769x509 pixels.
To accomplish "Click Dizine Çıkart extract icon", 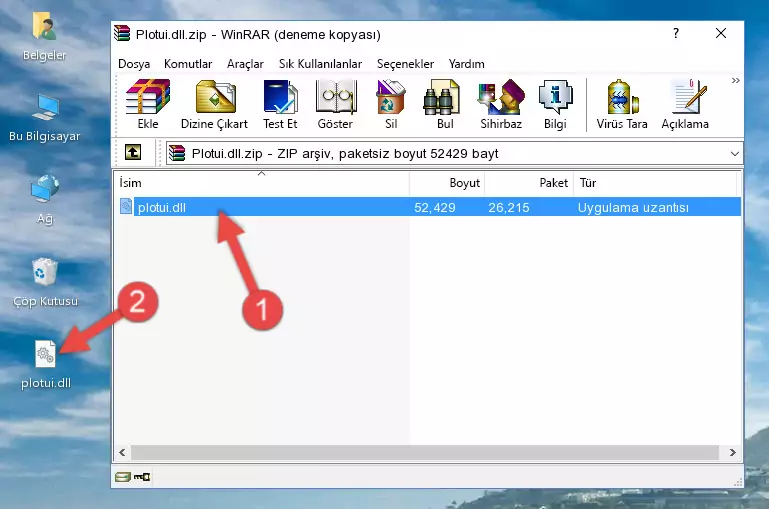I will tap(214, 104).
